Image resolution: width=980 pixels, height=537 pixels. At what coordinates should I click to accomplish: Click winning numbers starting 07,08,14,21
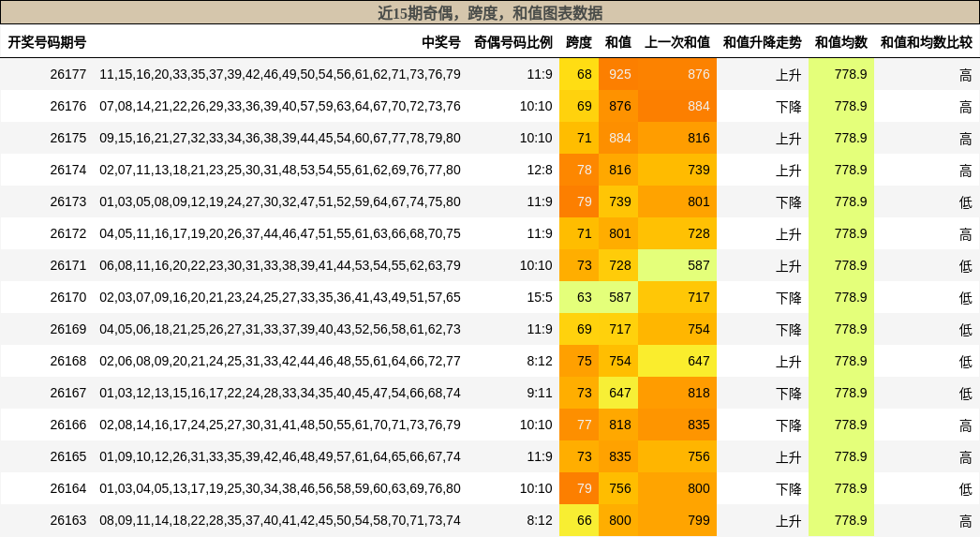[280, 106]
